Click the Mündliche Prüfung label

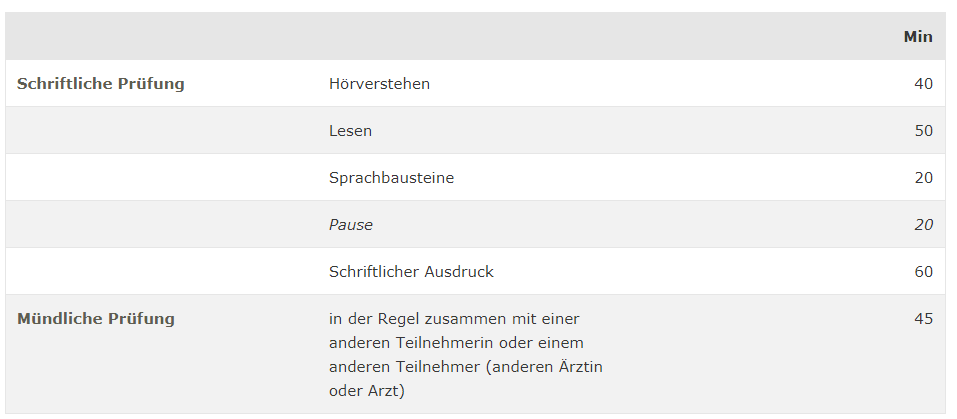pos(96,319)
